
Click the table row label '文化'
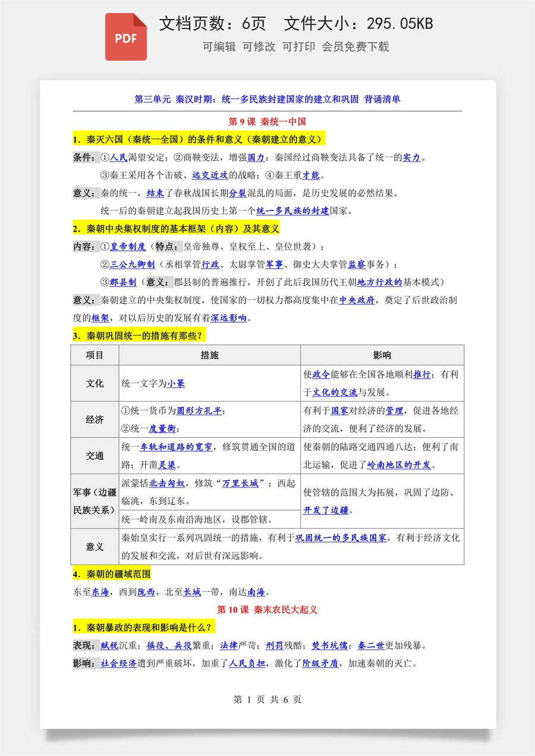click(95, 383)
